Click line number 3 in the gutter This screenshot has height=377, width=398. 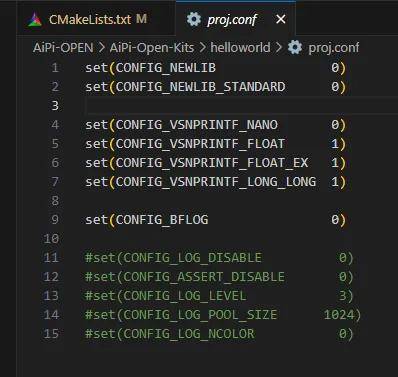coord(55,106)
